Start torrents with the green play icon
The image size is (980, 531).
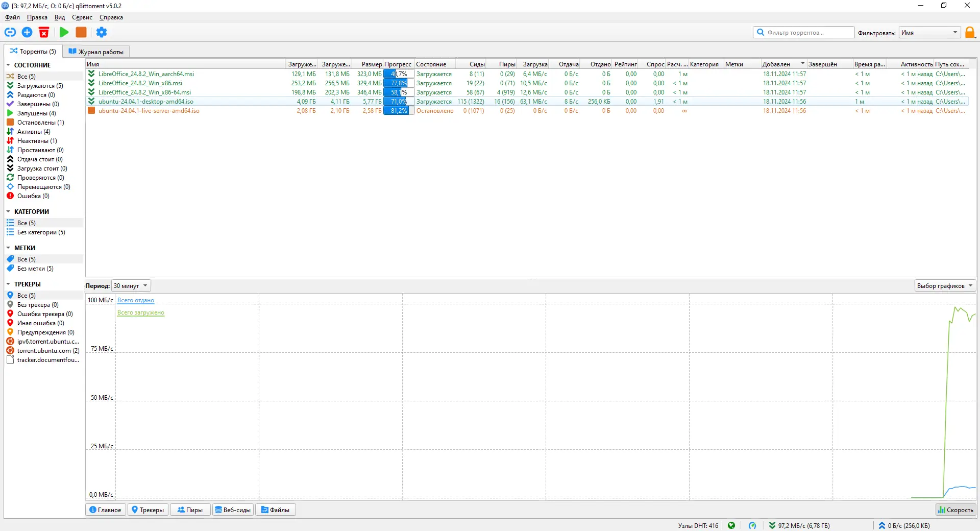coord(64,32)
